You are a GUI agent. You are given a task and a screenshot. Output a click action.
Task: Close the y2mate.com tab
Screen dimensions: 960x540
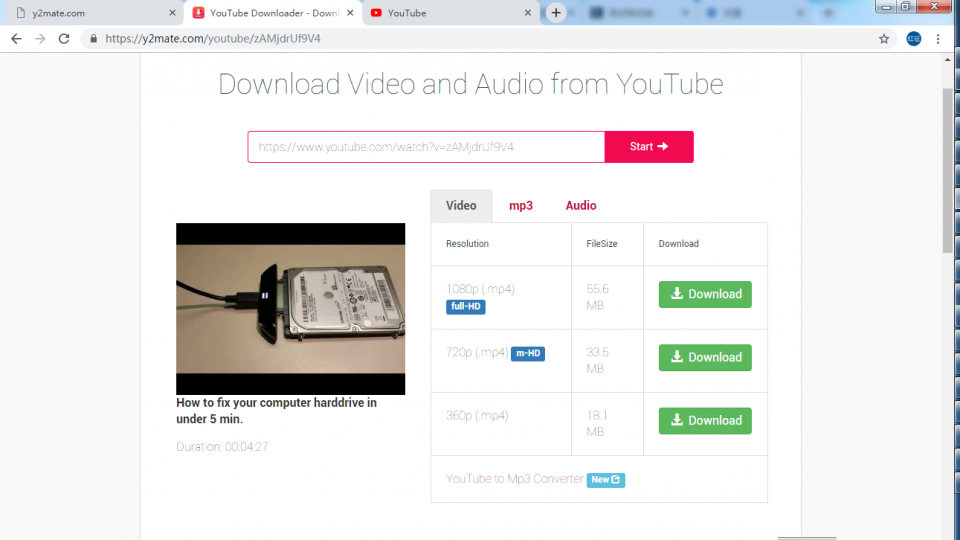[x=172, y=13]
